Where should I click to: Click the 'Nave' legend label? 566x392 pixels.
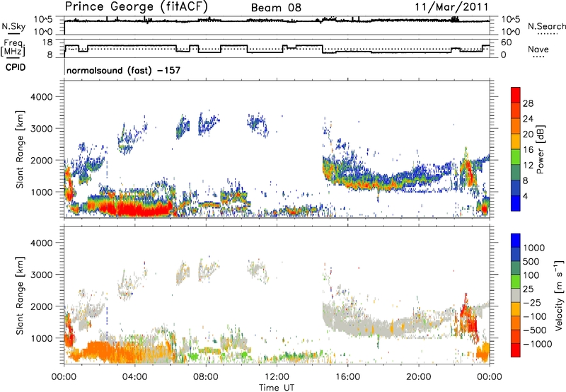click(x=538, y=49)
